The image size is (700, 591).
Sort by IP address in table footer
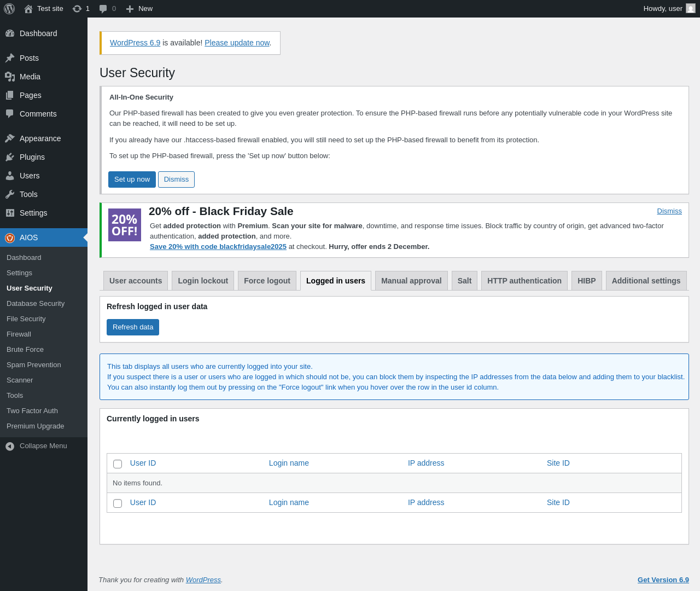426,502
